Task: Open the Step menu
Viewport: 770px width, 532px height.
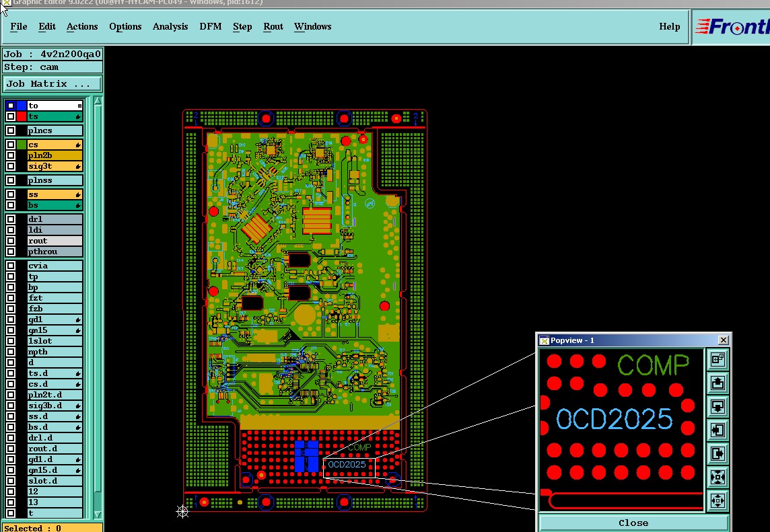Action: pyautogui.click(x=242, y=26)
